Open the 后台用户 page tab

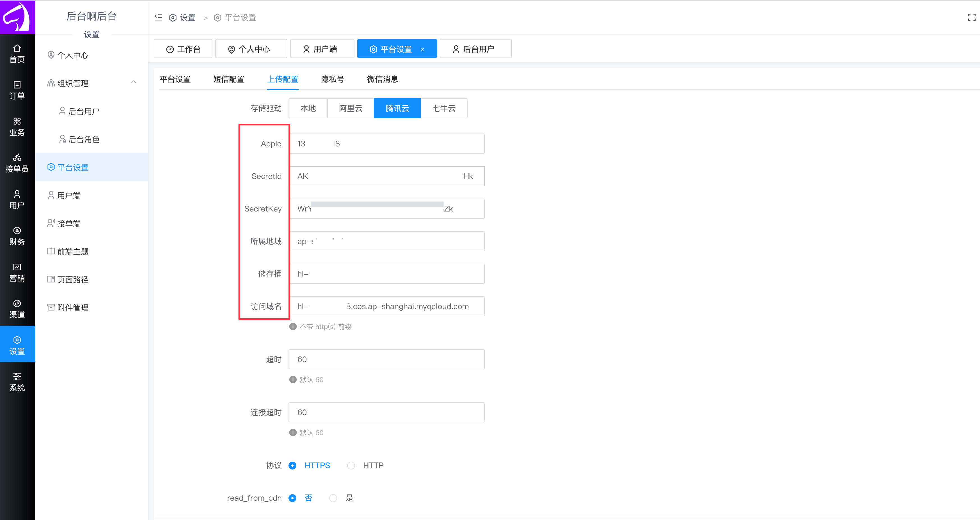click(475, 49)
